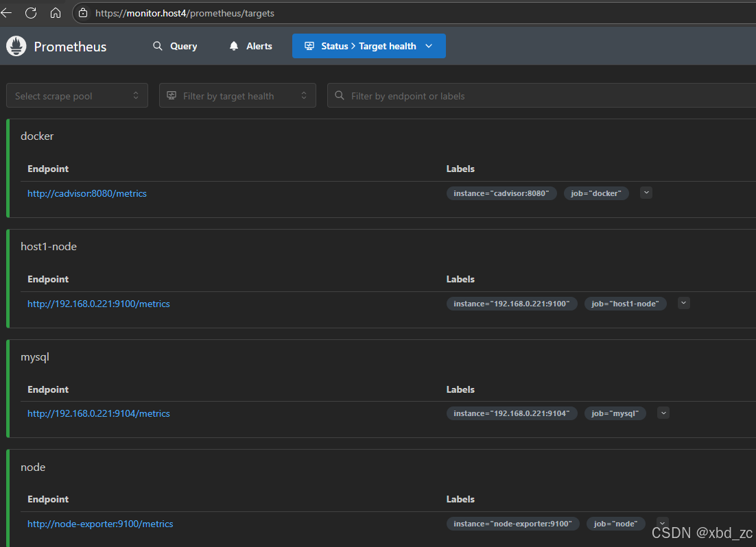Click the Endpoint column header in docker

click(x=48, y=169)
